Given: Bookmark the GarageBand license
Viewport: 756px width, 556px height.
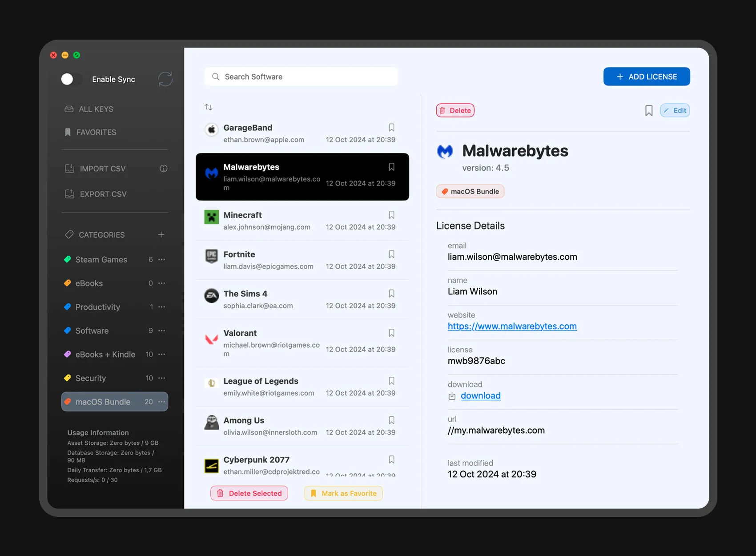Looking at the screenshot, I should 392,128.
